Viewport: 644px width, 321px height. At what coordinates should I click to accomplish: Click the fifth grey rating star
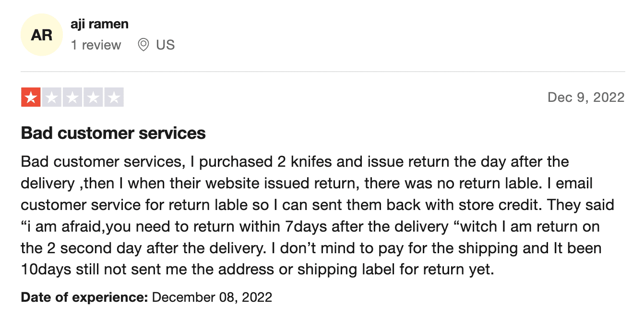pos(114,98)
